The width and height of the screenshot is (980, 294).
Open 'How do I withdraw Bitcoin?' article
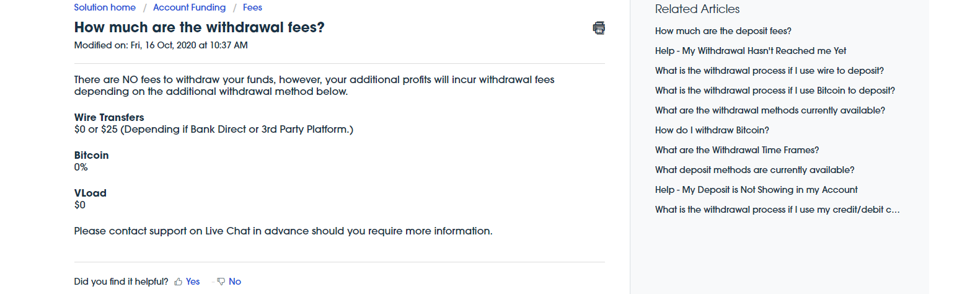coord(712,130)
